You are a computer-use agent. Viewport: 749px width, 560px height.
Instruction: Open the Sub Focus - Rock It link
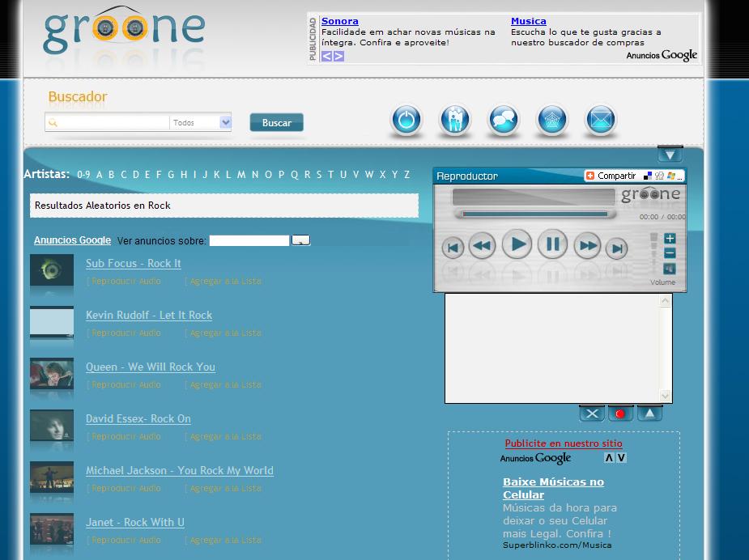[134, 264]
